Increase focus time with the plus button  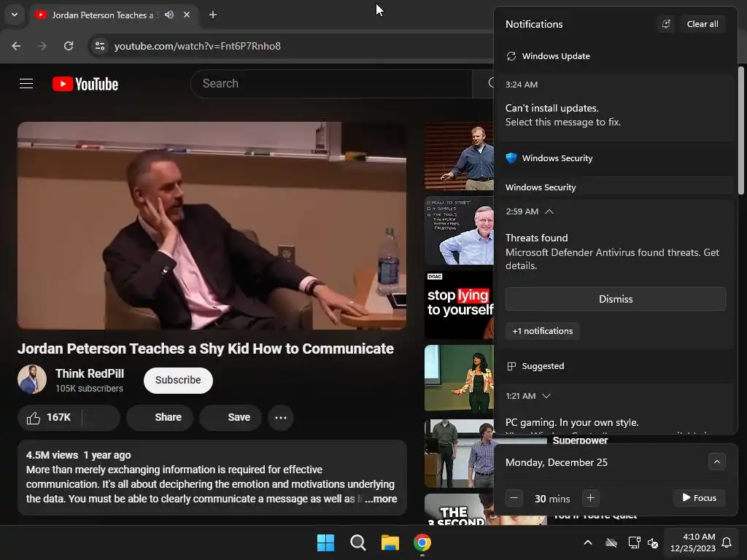[x=590, y=498]
